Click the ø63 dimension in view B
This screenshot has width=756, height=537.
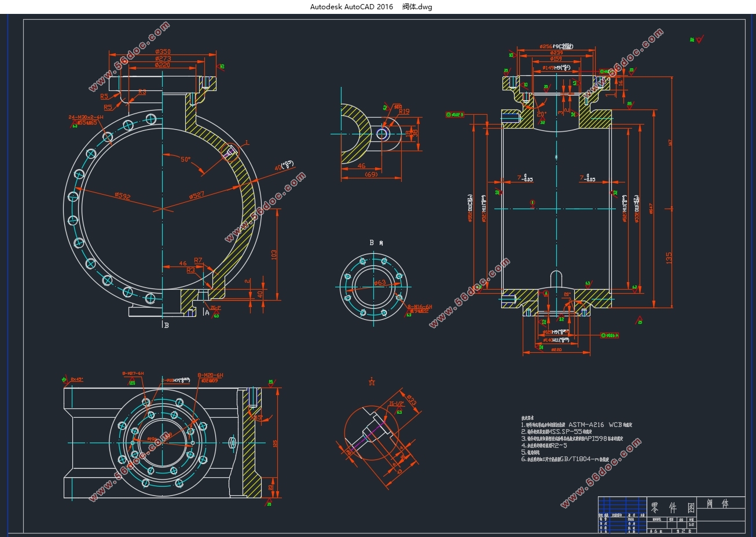[x=380, y=283]
